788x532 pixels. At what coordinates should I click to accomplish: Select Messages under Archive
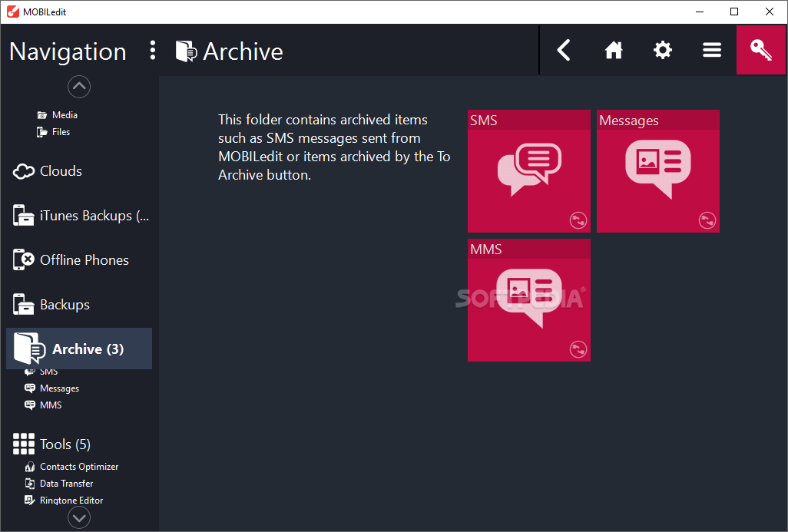click(x=52, y=388)
